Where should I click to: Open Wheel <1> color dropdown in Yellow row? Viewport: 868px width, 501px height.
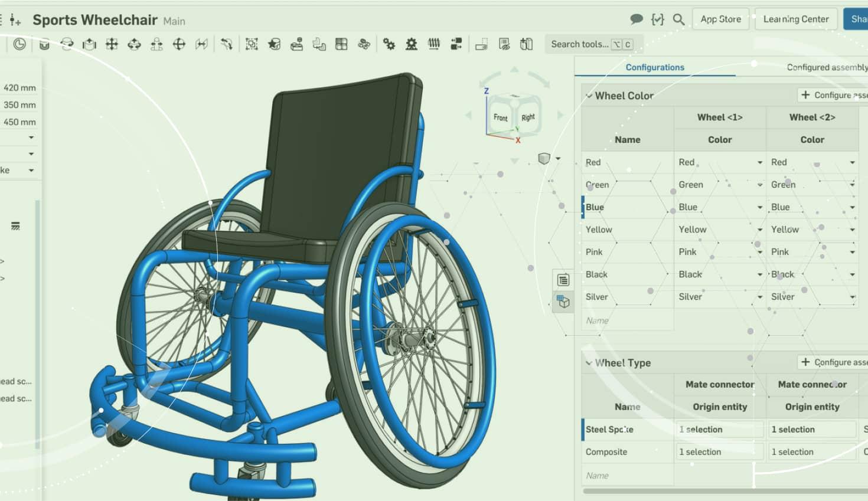point(759,230)
